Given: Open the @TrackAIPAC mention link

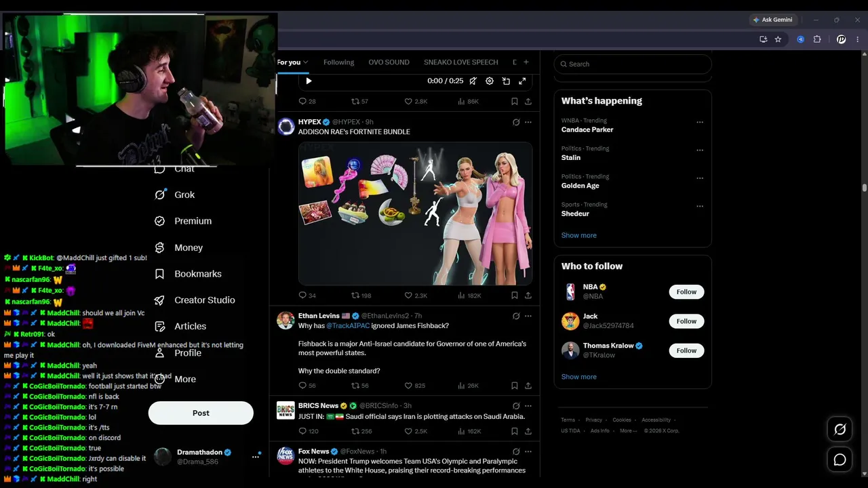Looking at the screenshot, I should pos(348,326).
